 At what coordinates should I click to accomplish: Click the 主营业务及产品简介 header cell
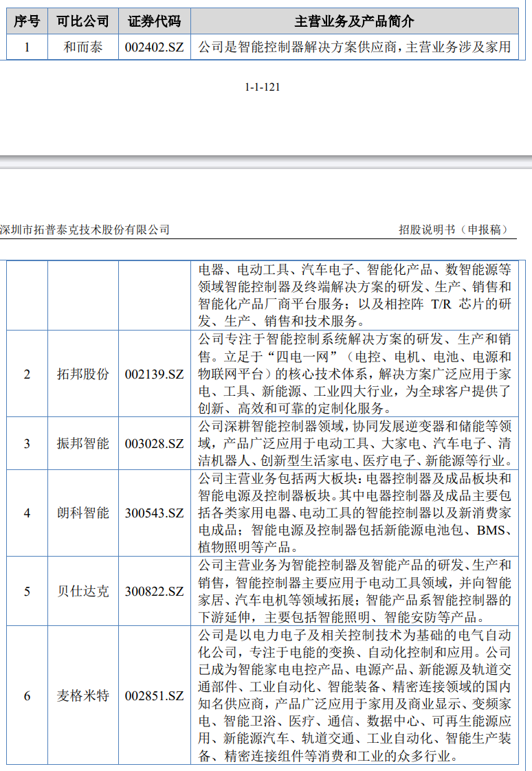pos(354,21)
